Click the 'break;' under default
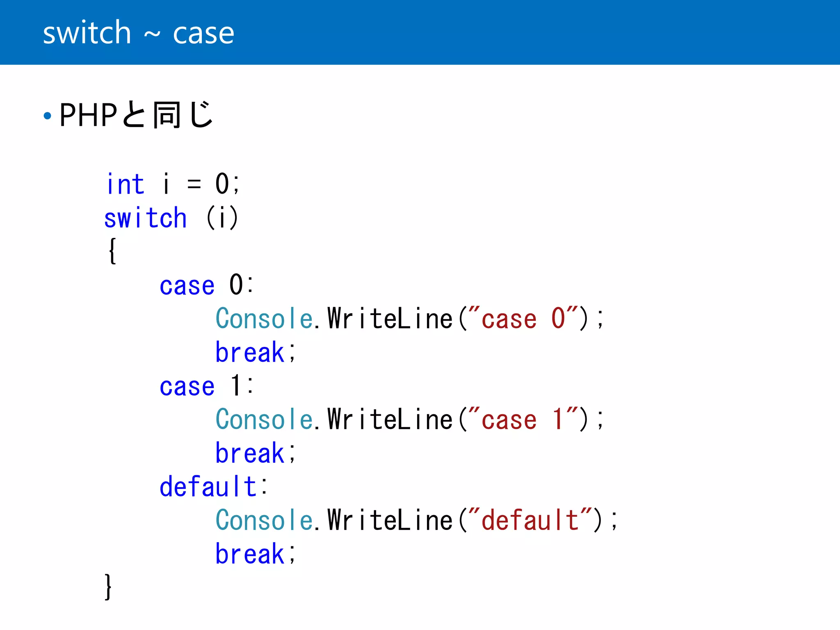The width and height of the screenshot is (840, 630). pos(256,554)
